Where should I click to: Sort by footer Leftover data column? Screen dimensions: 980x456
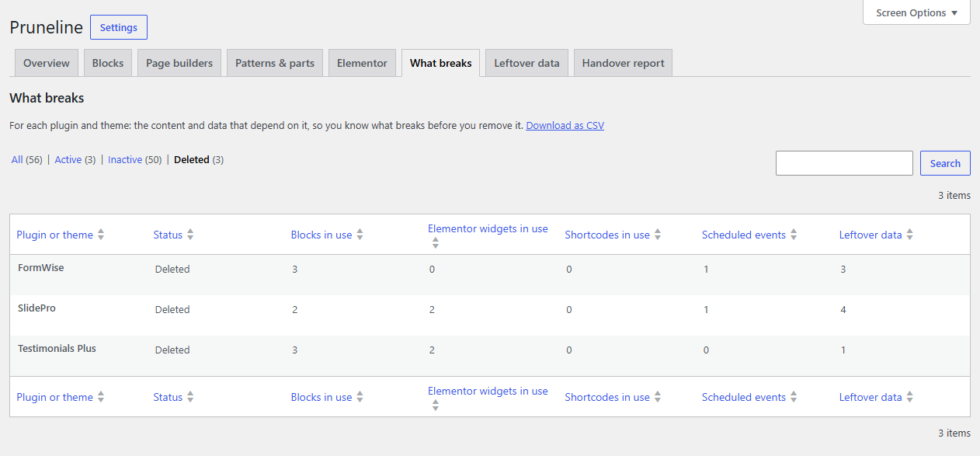(871, 397)
